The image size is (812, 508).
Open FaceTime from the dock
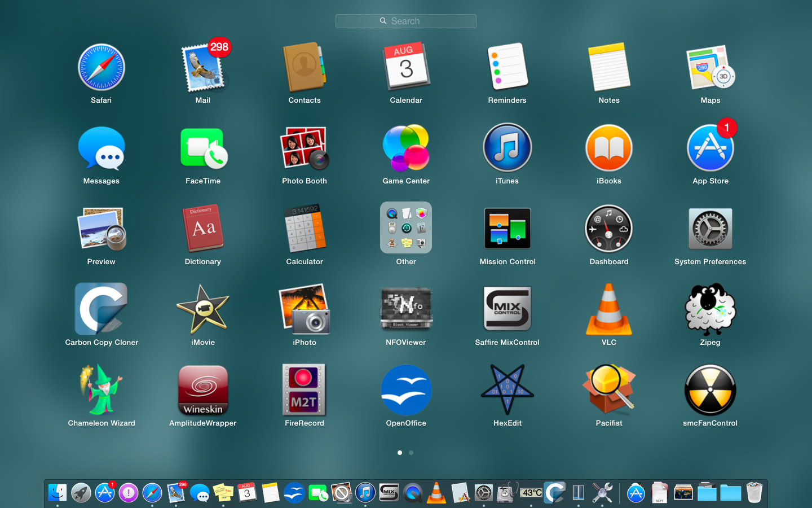click(x=318, y=493)
